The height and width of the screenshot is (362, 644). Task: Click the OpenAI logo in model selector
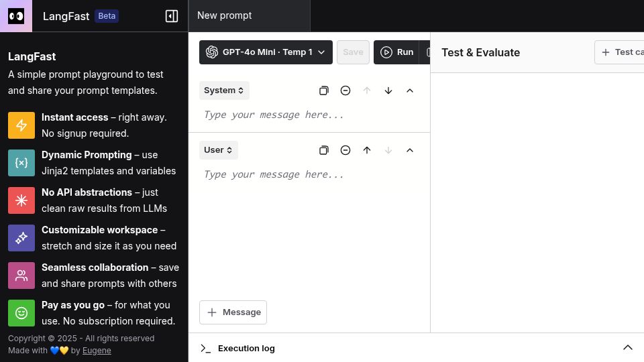click(x=212, y=52)
